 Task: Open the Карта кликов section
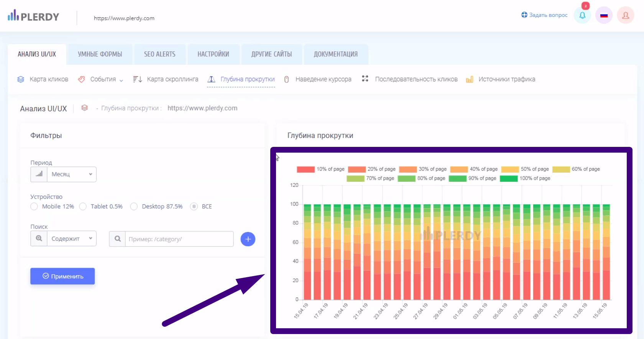pos(49,79)
